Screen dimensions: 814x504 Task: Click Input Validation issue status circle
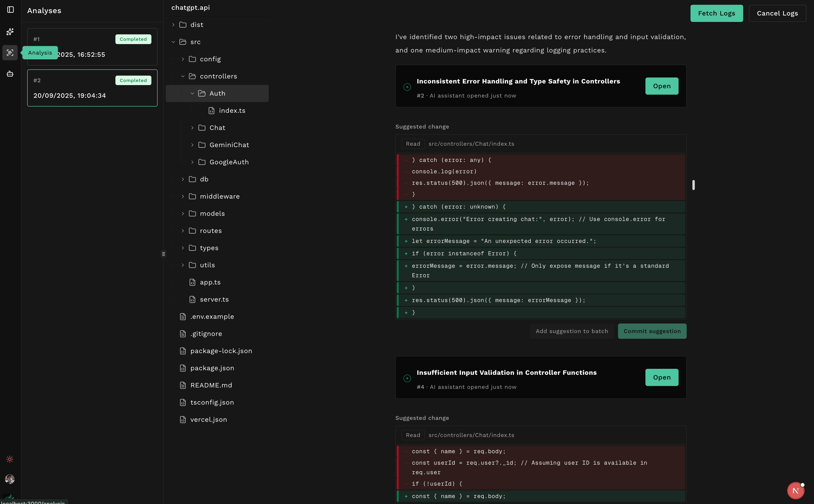[x=407, y=378]
